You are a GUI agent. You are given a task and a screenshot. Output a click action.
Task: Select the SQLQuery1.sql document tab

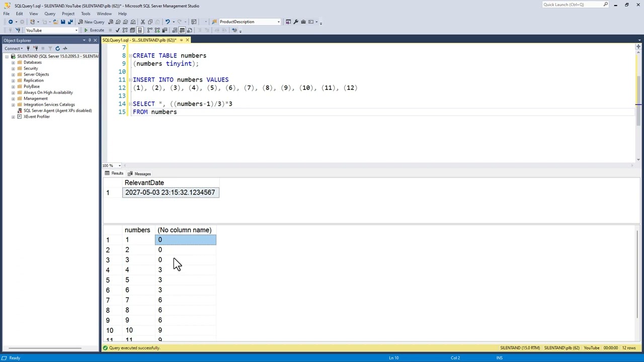click(x=140, y=40)
